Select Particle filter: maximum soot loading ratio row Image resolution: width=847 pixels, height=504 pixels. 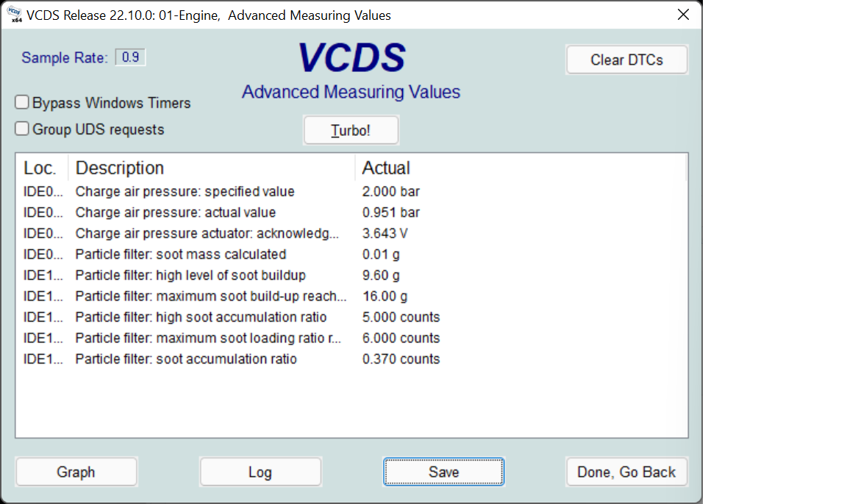tap(351, 339)
